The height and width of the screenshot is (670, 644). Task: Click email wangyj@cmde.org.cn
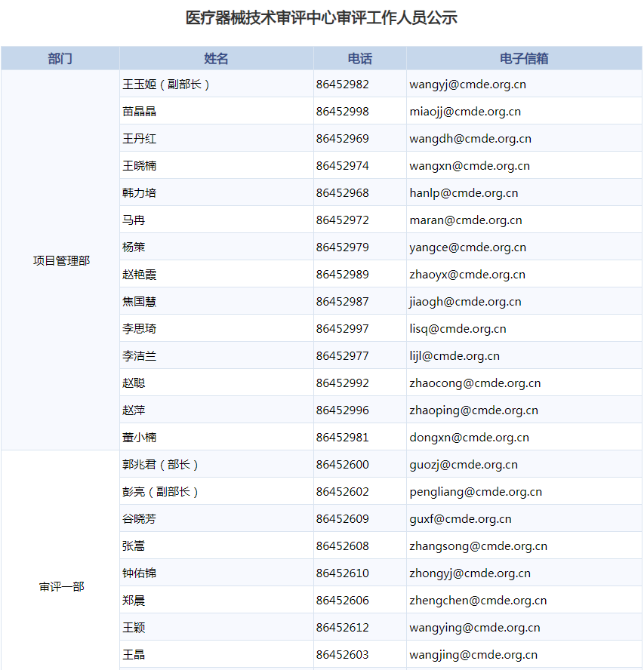[x=468, y=85]
